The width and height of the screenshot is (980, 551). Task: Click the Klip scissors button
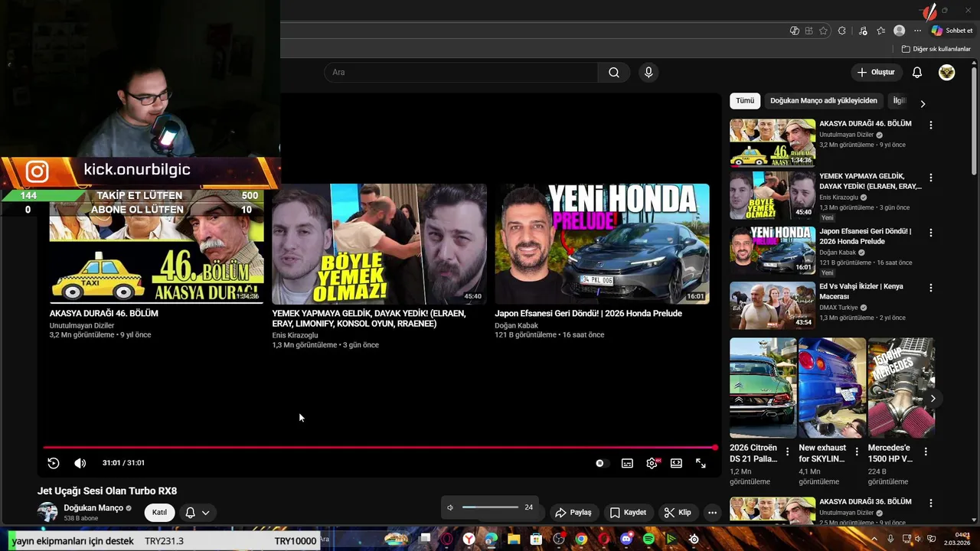pos(678,512)
